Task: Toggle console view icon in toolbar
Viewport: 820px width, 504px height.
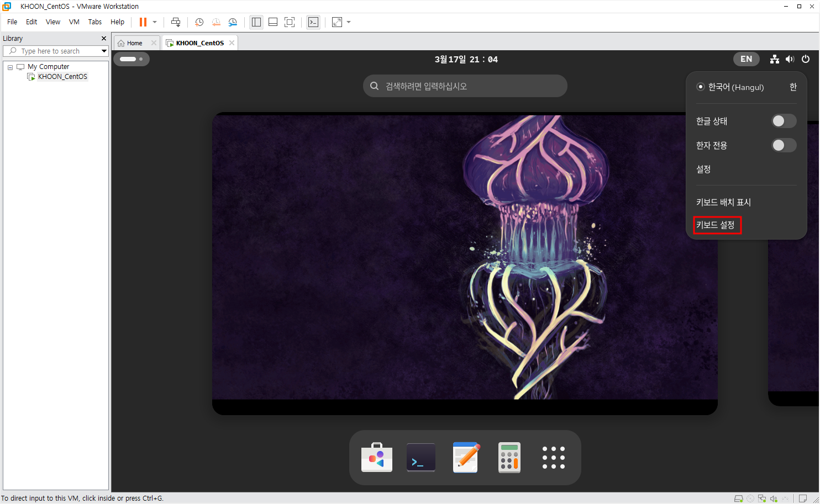Action: pyautogui.click(x=313, y=22)
